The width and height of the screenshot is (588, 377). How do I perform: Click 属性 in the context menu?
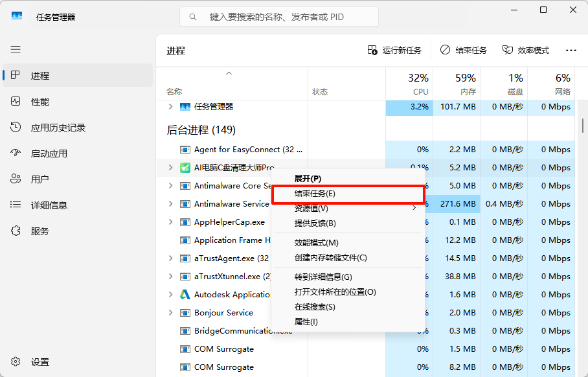tap(305, 321)
